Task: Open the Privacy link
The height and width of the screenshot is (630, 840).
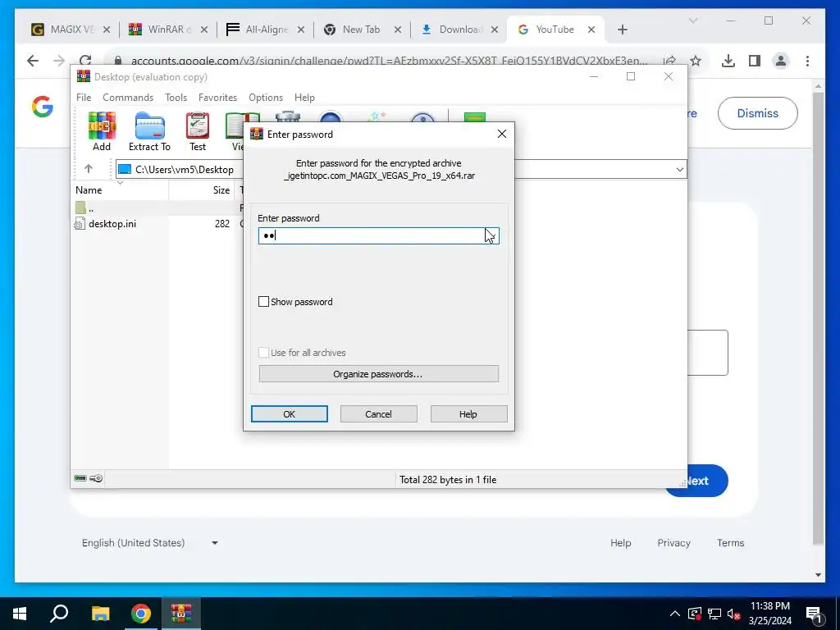Action: (673, 543)
